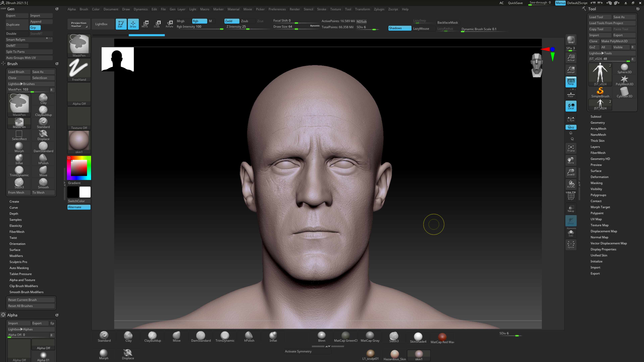Open the LightBox button
This screenshot has width=644, height=362.
tap(101, 24)
